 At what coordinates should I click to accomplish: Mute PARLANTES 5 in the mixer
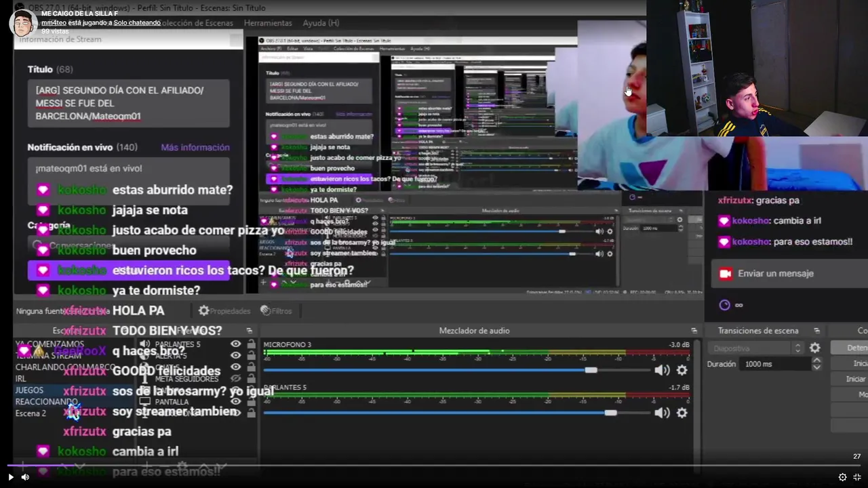click(662, 413)
